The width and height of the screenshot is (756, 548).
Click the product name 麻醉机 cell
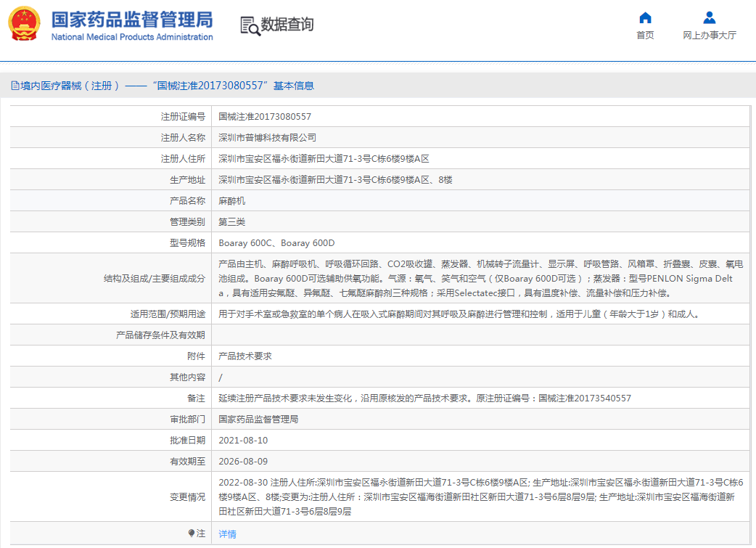point(232,201)
